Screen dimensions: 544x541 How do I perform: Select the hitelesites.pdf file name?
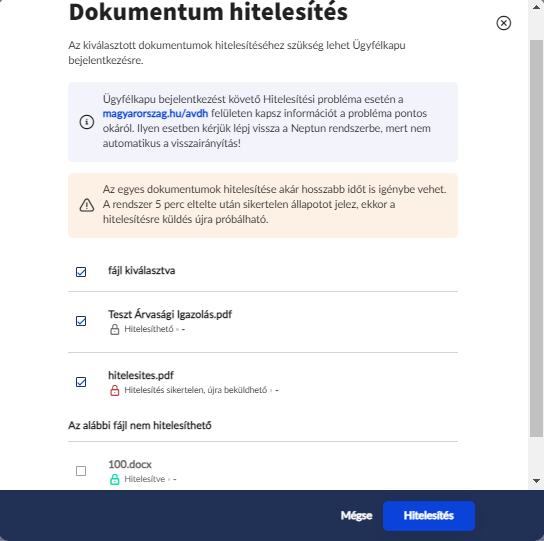pyautogui.click(x=141, y=375)
